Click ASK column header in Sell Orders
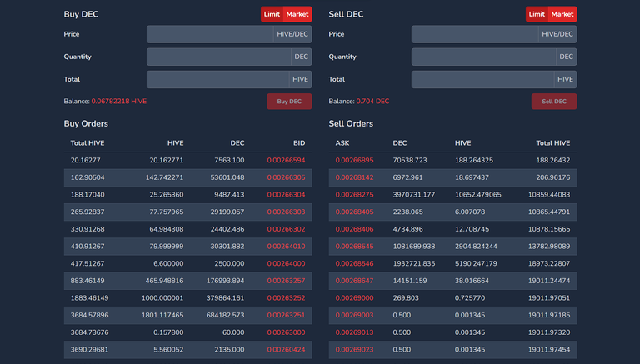Image resolution: width=640 pixels, height=364 pixels. (x=342, y=143)
